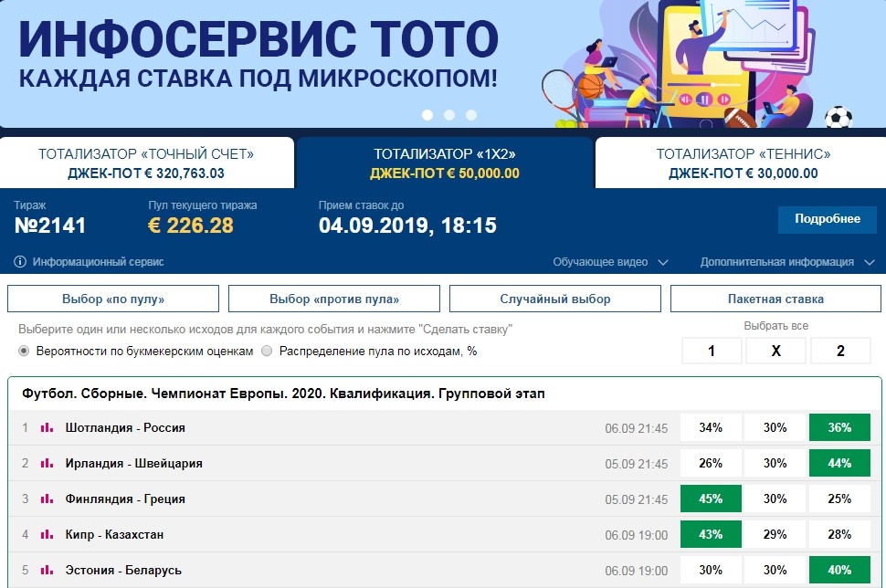This screenshot has height=588, width=886.
Task: Select all draw outcomes with the X button
Action: tap(775, 351)
